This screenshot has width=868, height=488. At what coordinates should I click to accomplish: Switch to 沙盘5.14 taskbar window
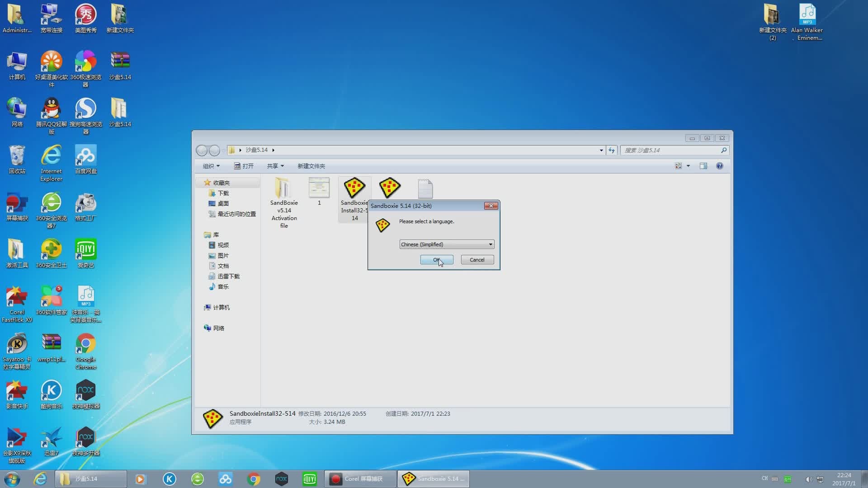[90, 479]
